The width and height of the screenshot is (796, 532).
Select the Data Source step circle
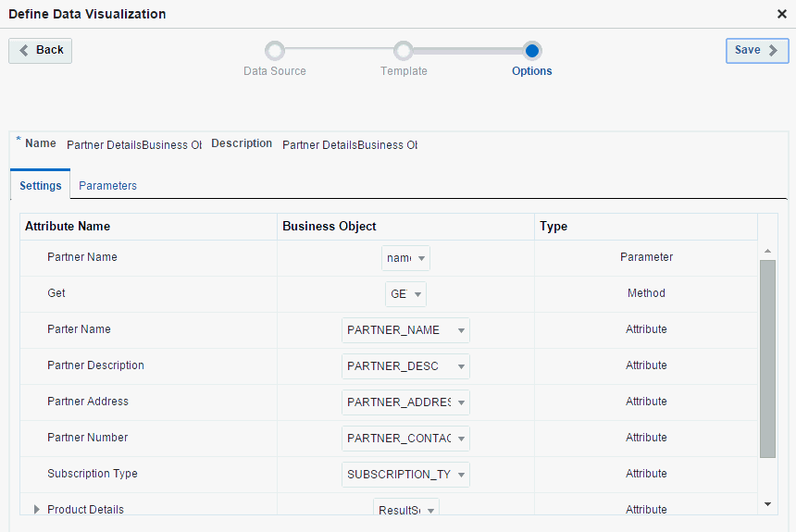click(275, 51)
